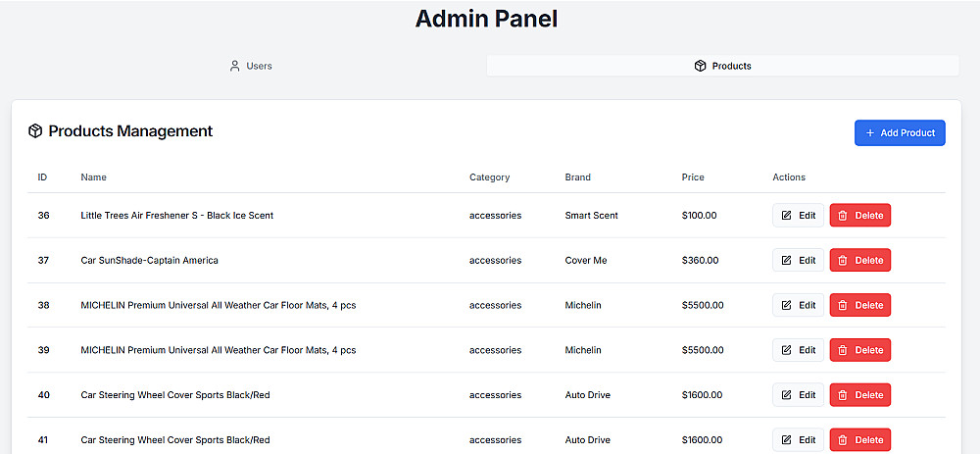Image resolution: width=980 pixels, height=454 pixels.
Task: Edit the Little Trees Air Freshener product
Action: [798, 216]
